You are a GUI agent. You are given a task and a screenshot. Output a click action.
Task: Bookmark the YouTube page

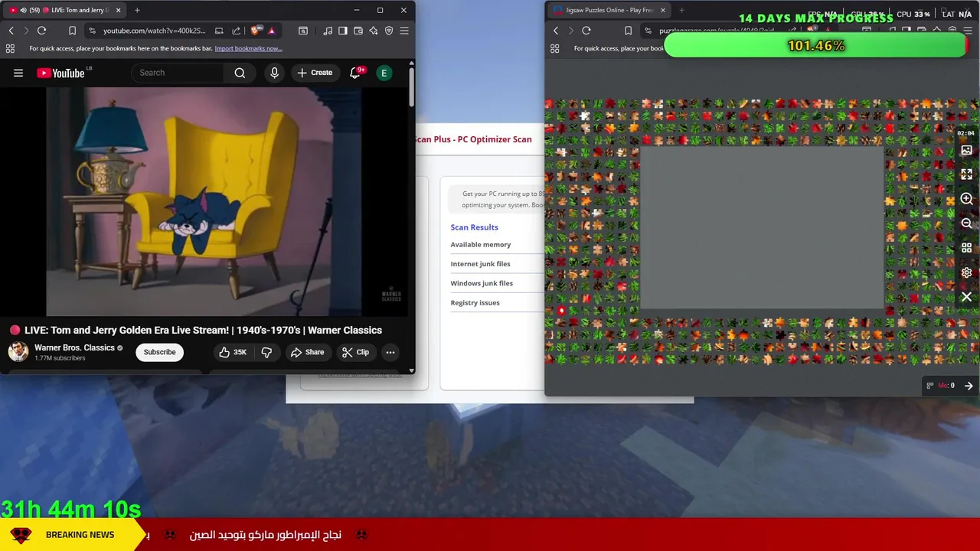72,31
